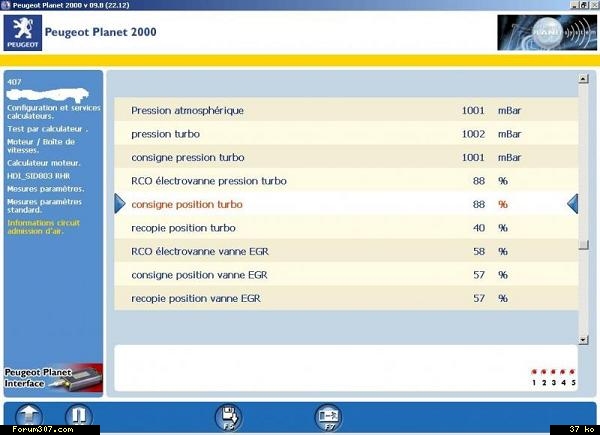600x435 pixels.
Task: Open Moteur / Boîte de vitesses
Action: 42,146
